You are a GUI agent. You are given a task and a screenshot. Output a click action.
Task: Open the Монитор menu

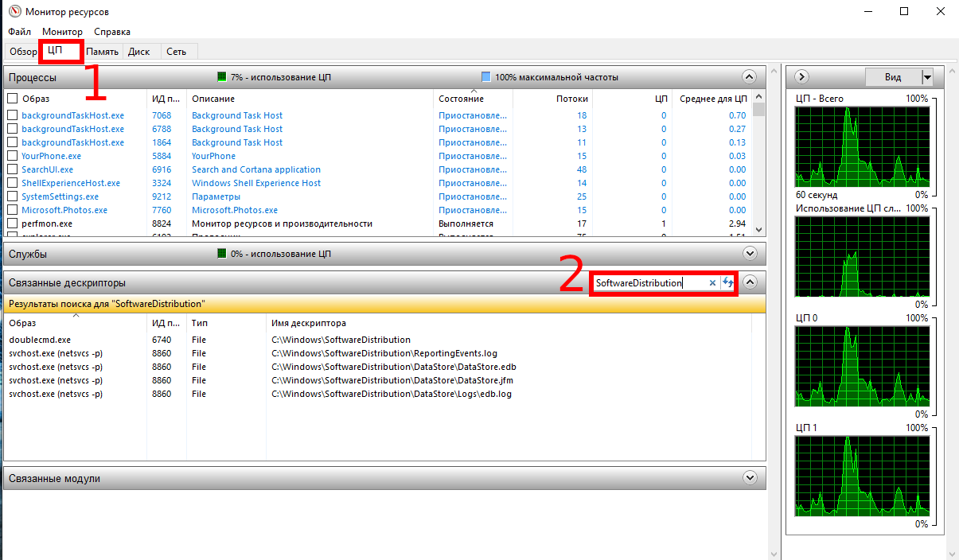pos(62,32)
